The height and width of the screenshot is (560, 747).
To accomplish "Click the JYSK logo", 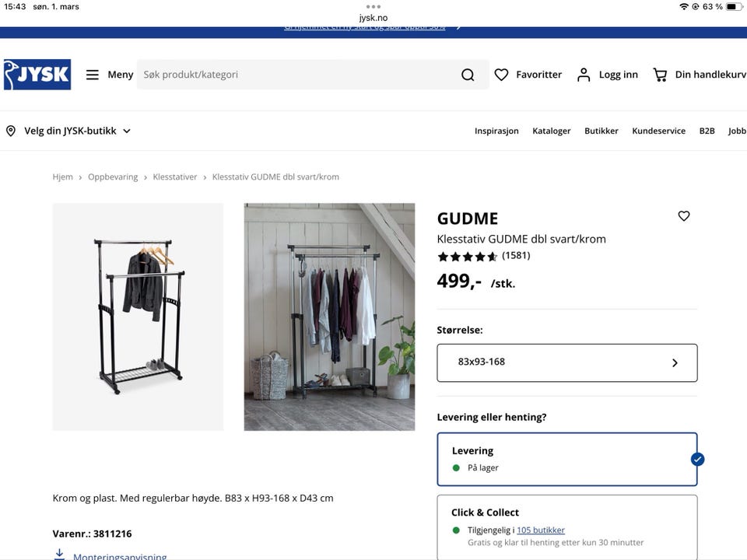I will click(37, 74).
